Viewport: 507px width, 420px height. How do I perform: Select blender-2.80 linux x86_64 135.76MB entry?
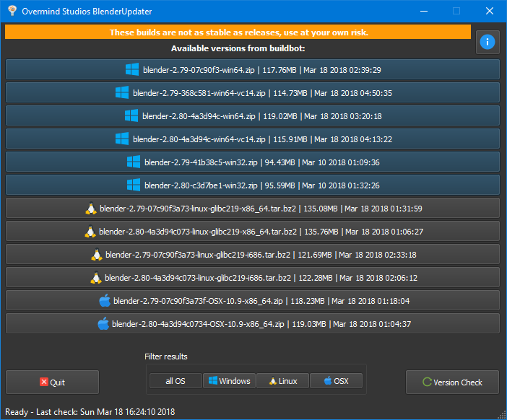(253, 232)
